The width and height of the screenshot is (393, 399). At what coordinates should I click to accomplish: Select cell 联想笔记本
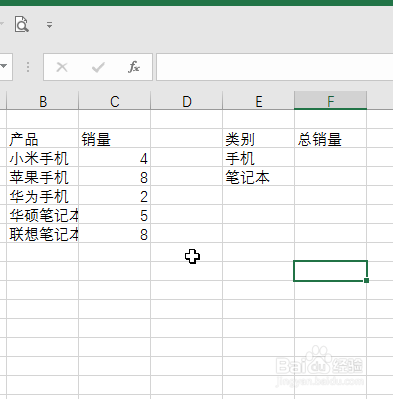[43, 234]
